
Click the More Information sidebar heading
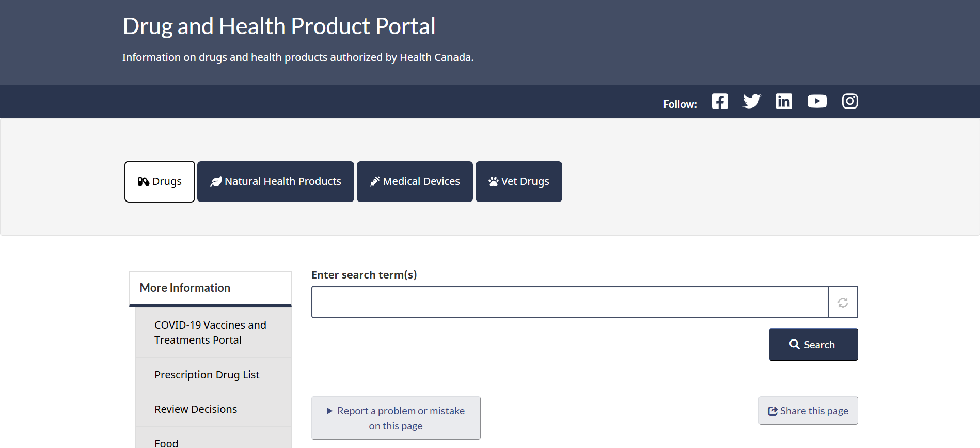point(185,288)
